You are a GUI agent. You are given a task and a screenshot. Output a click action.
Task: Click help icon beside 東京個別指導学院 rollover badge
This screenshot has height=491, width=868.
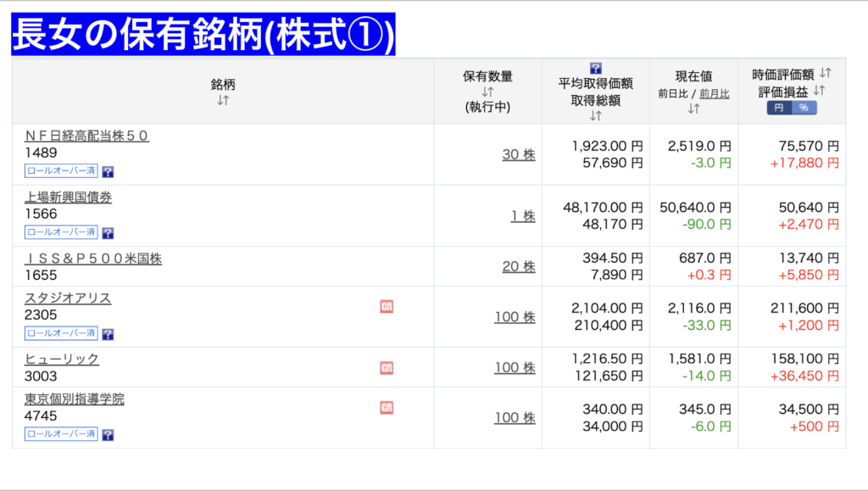pyautogui.click(x=108, y=434)
